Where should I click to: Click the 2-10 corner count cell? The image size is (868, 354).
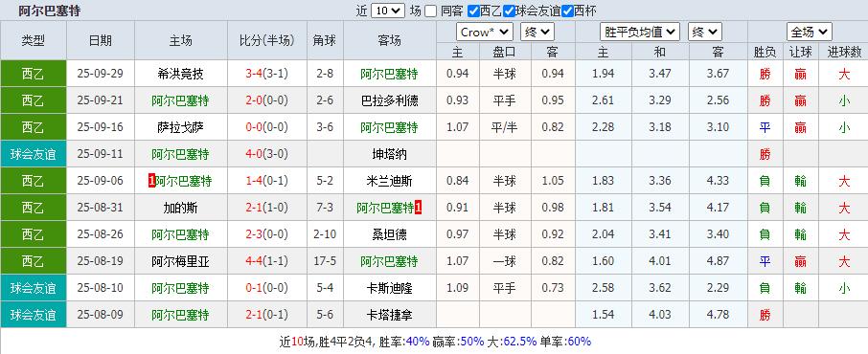pos(325,234)
